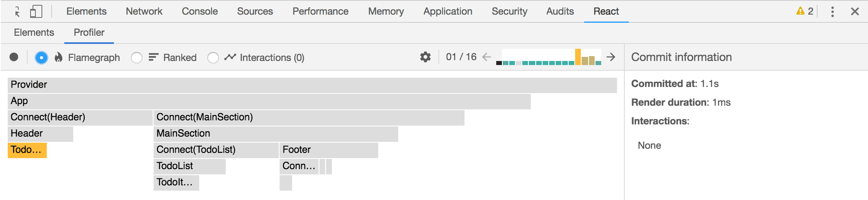Switch to the Network tab

[144, 11]
